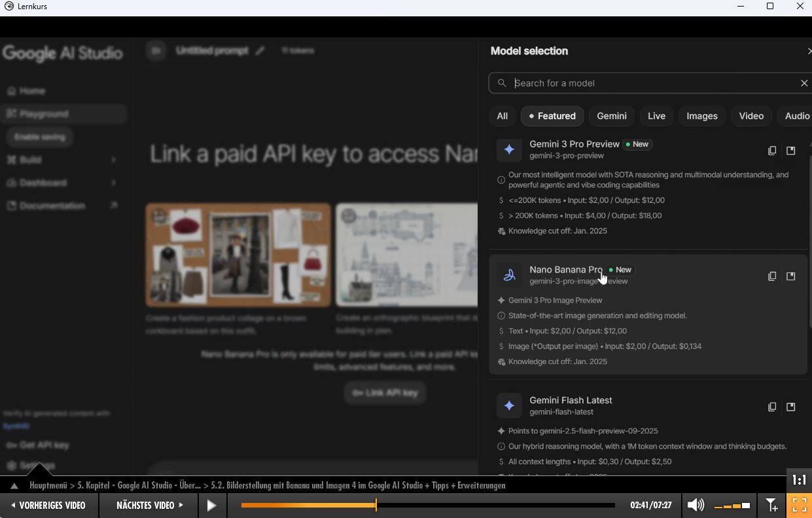Go to next video (Nächstes Video)
This screenshot has width=812, height=518.
pyautogui.click(x=150, y=506)
